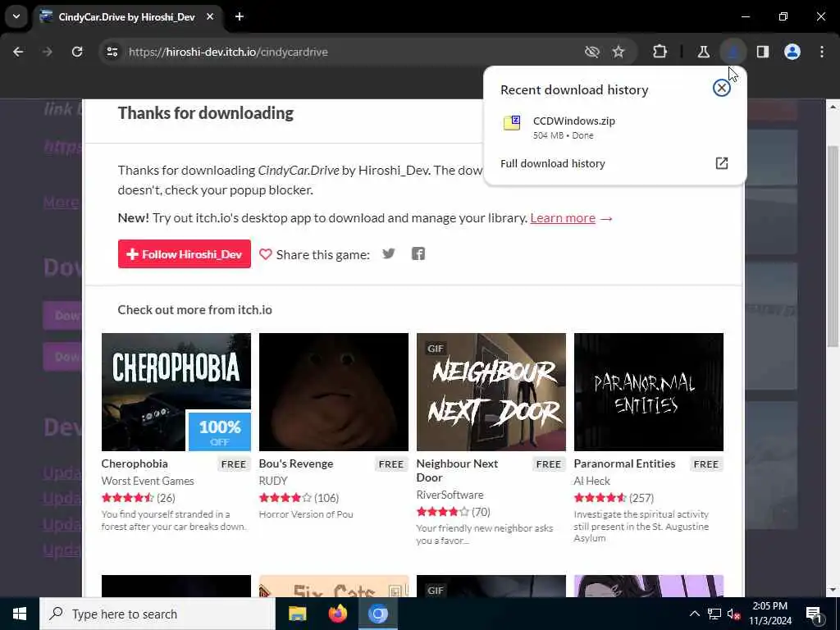Click the Paranormal Entities star rating (257)
Screen dimensions: 840x630
coord(614,498)
